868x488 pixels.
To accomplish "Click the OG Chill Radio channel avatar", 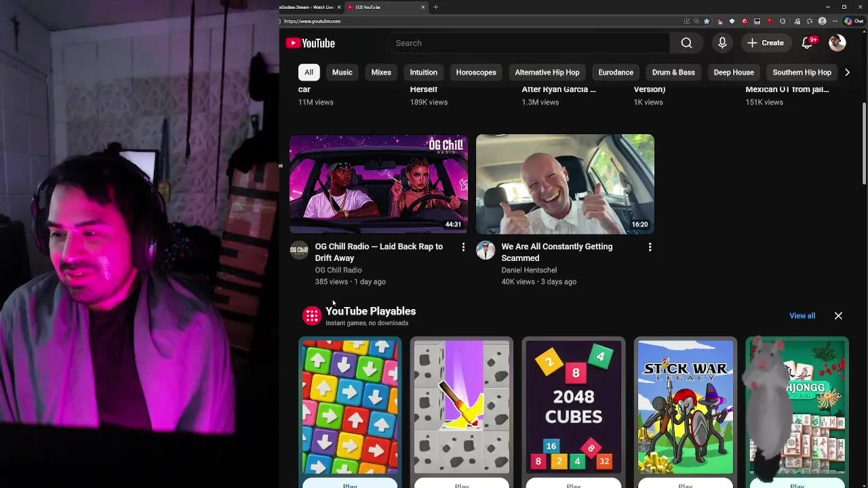I will [299, 251].
